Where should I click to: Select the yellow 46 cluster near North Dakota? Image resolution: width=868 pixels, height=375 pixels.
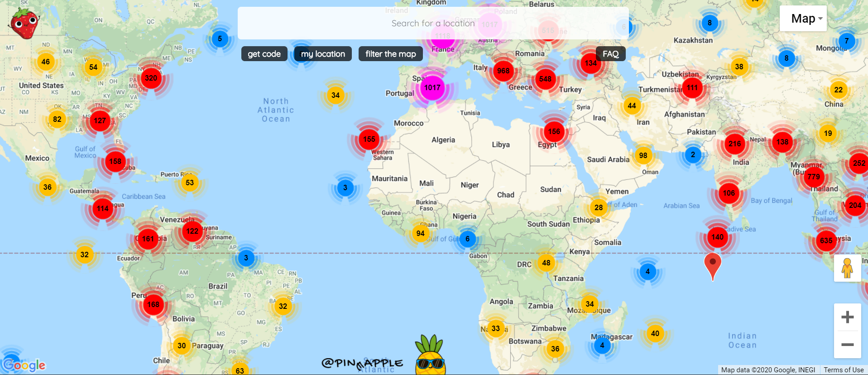coord(46,62)
